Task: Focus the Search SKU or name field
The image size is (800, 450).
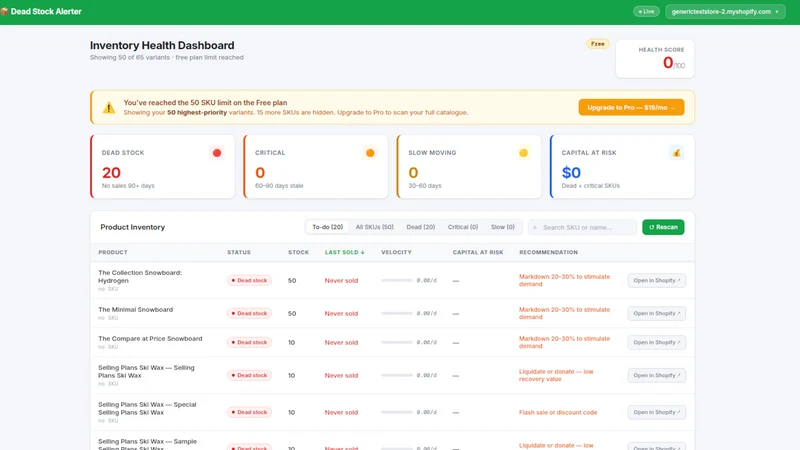Action: click(x=583, y=227)
